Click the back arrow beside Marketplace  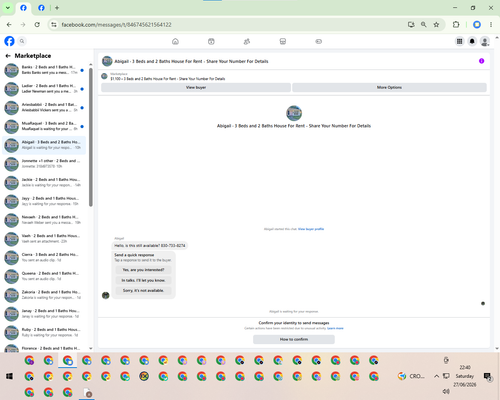(8, 56)
